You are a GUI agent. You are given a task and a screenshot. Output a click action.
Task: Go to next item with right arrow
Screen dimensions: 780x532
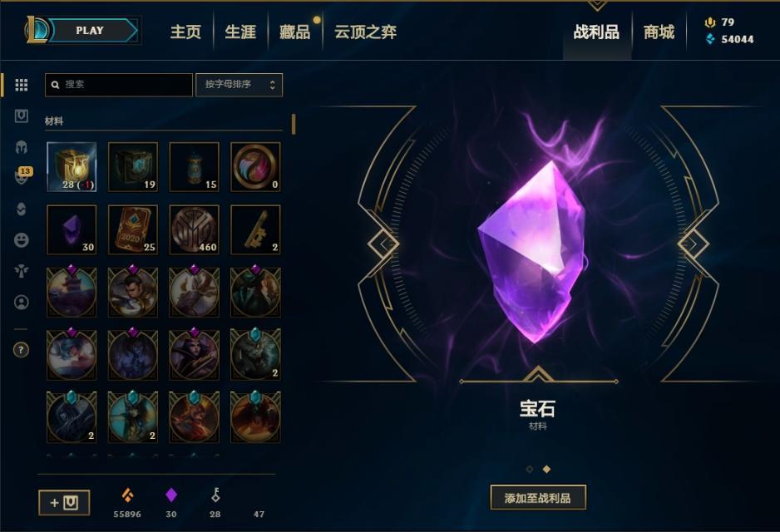coord(694,244)
